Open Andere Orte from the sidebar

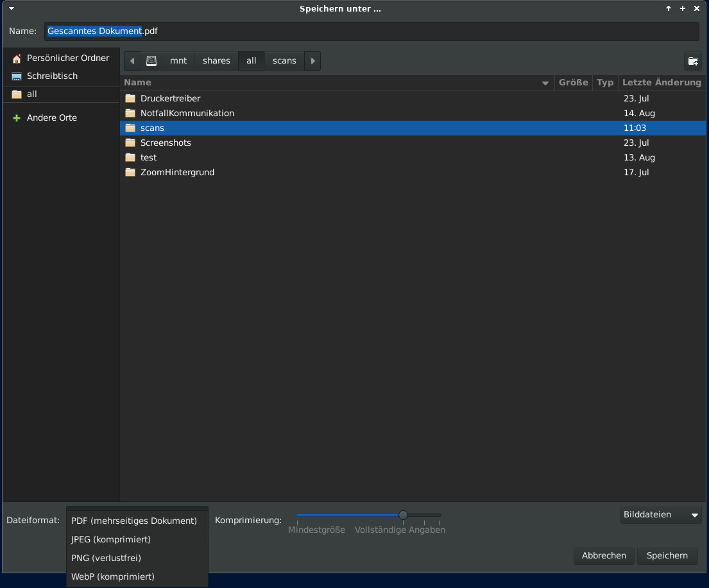tap(51, 117)
